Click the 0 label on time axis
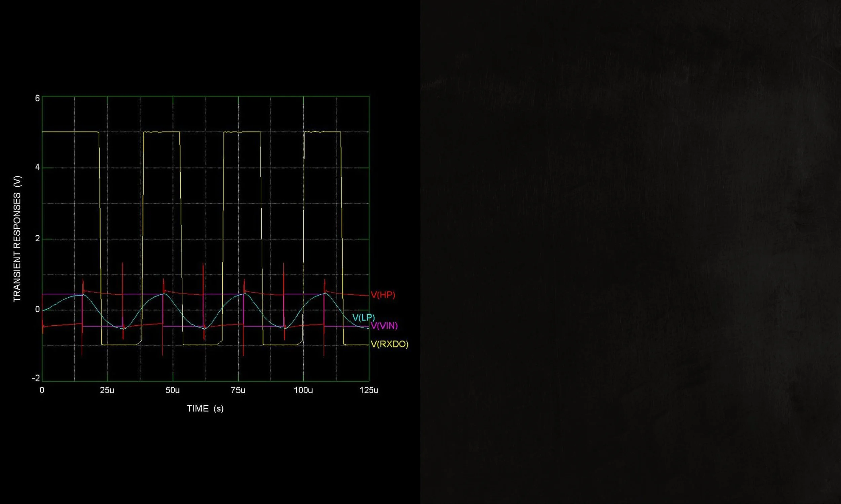 click(42, 390)
